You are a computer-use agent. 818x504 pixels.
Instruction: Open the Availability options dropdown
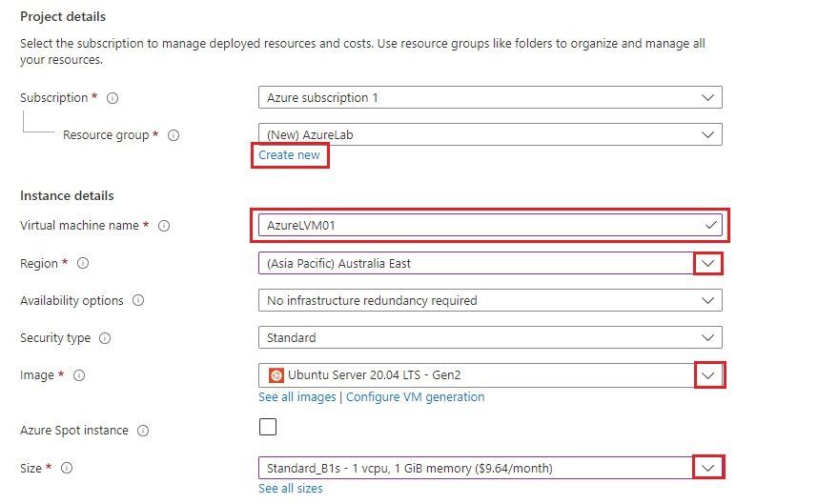(490, 300)
